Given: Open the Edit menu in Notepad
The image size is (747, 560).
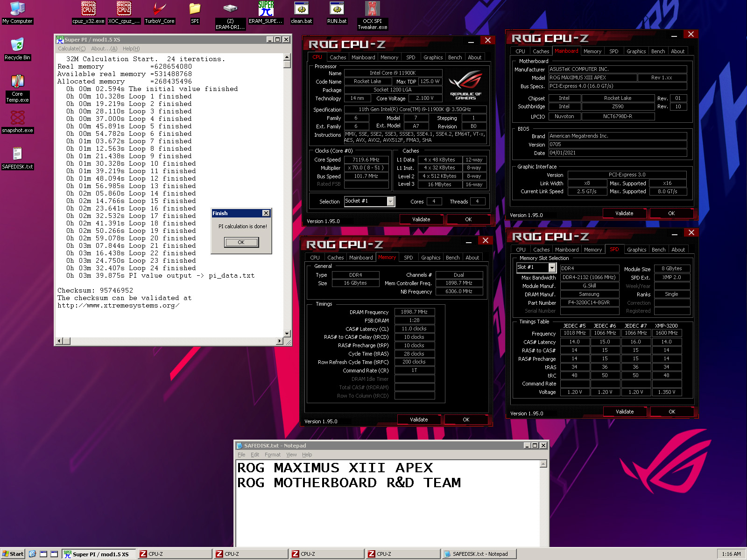Looking at the screenshot, I should pos(255,455).
